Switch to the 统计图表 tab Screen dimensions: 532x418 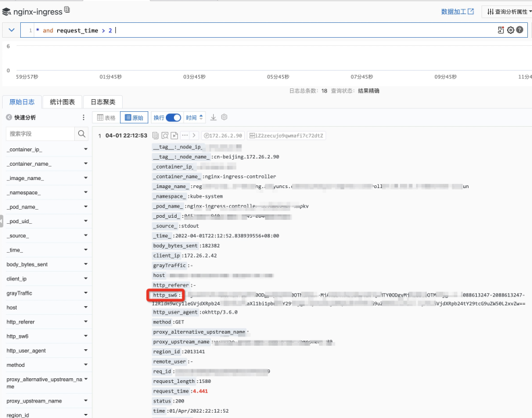(x=63, y=102)
